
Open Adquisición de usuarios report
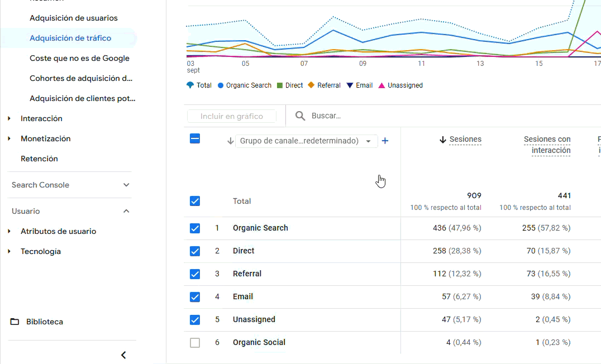tap(74, 18)
